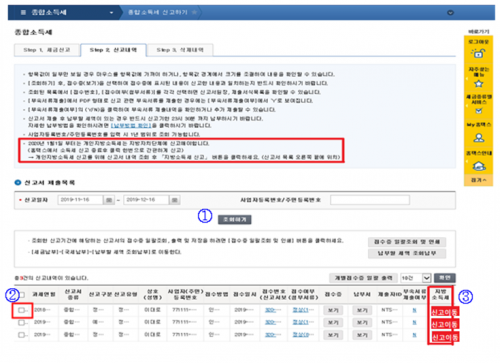Click the 로그아웃 padlock icon in the sidebar

pyautogui.click(x=478, y=53)
